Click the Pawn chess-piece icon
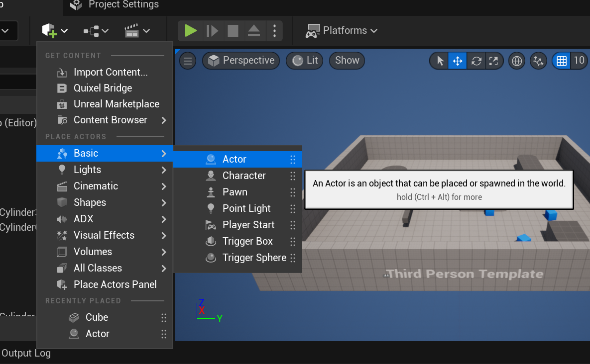Viewport: 590px width, 364px height. pyautogui.click(x=211, y=192)
